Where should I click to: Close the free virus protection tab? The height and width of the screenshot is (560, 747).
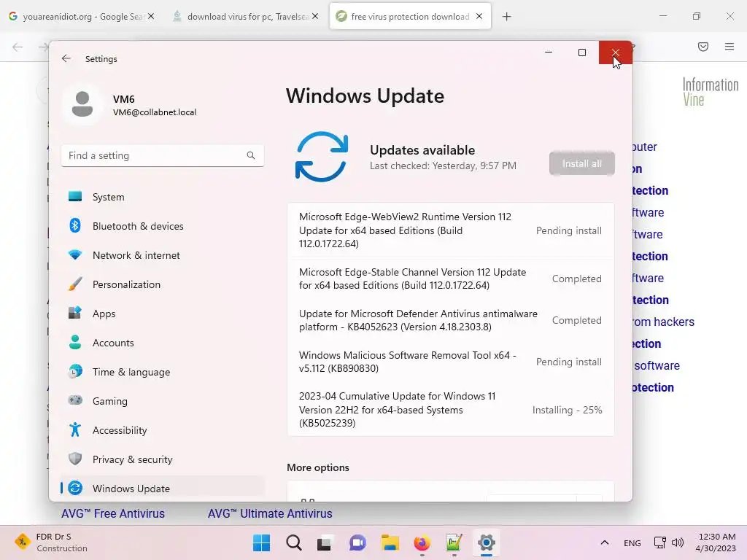tap(479, 17)
